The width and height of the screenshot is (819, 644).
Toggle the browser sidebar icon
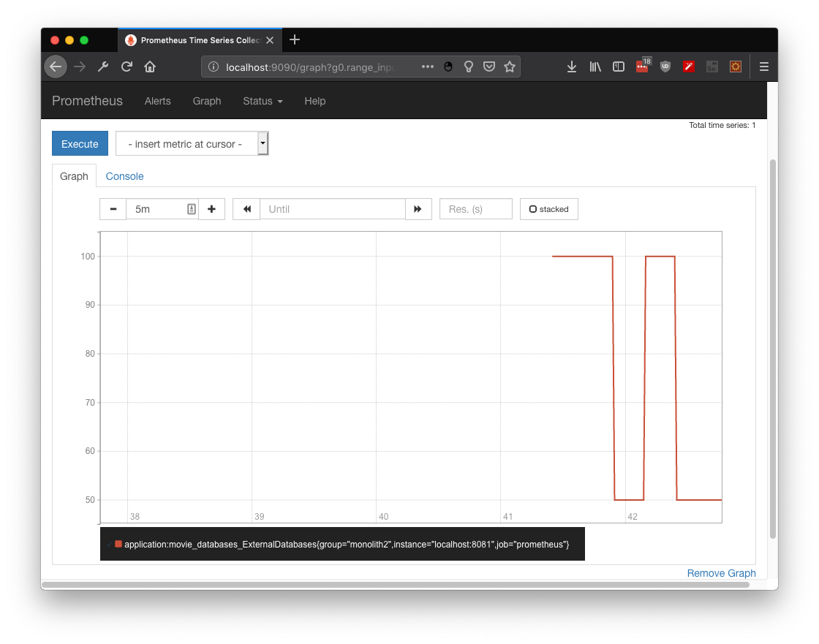(619, 67)
